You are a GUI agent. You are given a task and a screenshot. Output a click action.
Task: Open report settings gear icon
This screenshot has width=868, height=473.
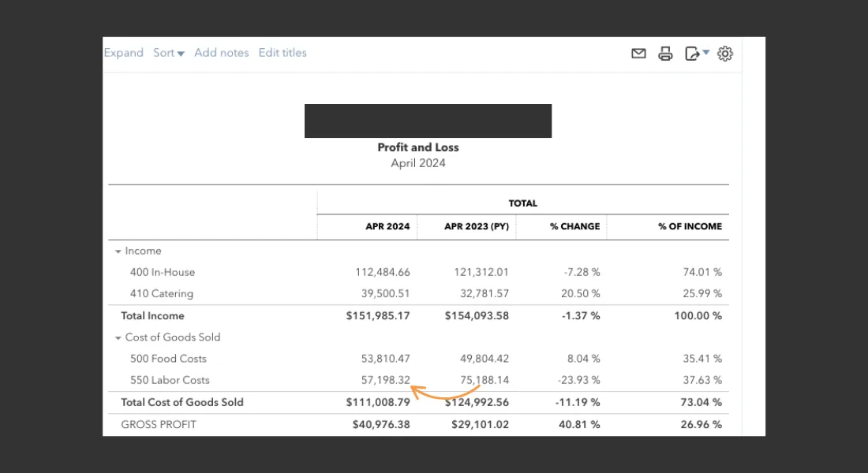click(724, 53)
